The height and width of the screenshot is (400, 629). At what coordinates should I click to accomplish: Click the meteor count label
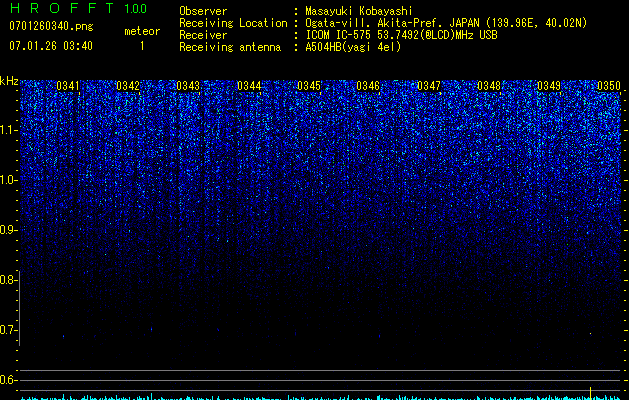click(x=142, y=31)
